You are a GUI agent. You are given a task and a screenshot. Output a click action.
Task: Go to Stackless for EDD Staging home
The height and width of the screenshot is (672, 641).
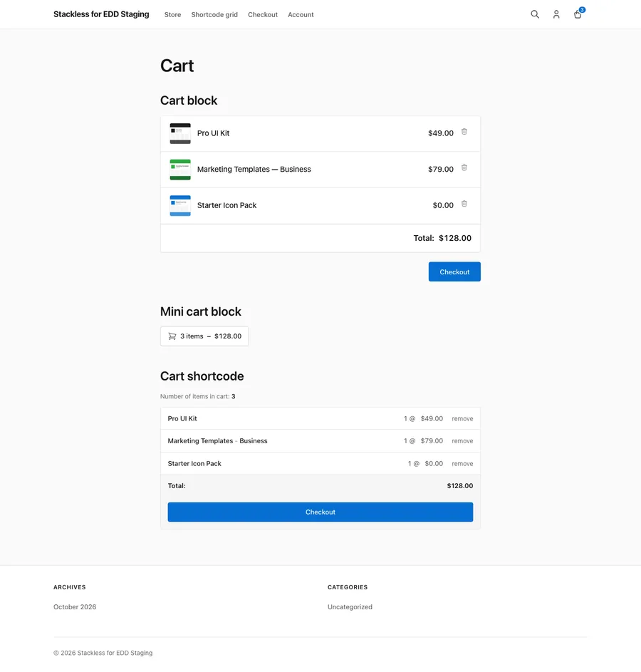pos(101,14)
